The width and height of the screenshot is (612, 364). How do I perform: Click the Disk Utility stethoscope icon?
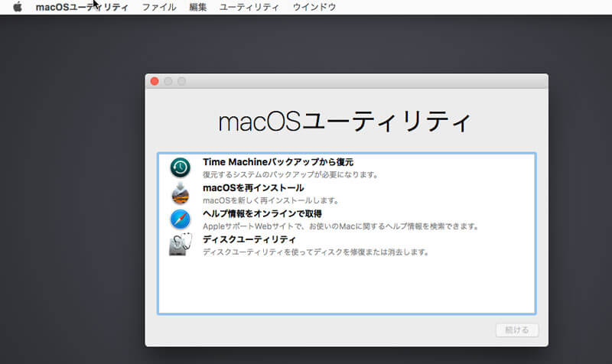click(x=181, y=245)
